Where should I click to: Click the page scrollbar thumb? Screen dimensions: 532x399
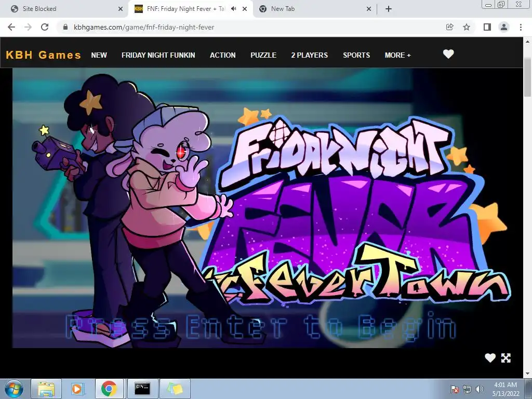click(x=527, y=77)
